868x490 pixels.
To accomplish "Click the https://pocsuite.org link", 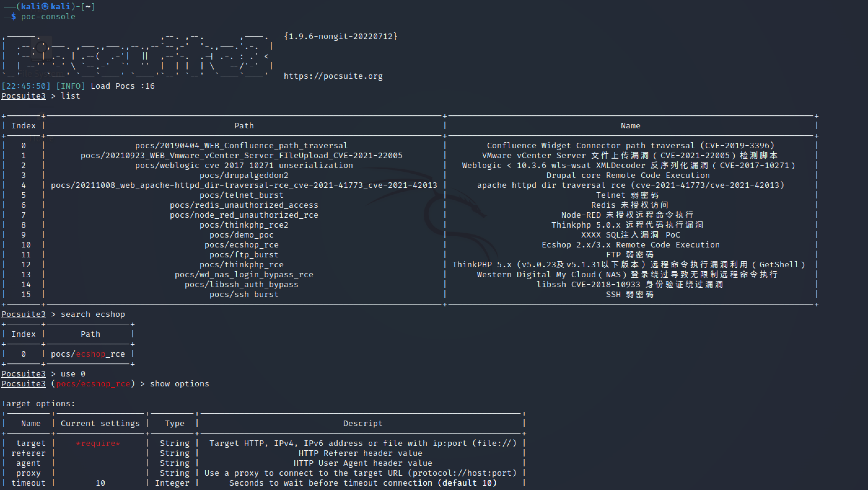I will pyautogui.click(x=333, y=76).
